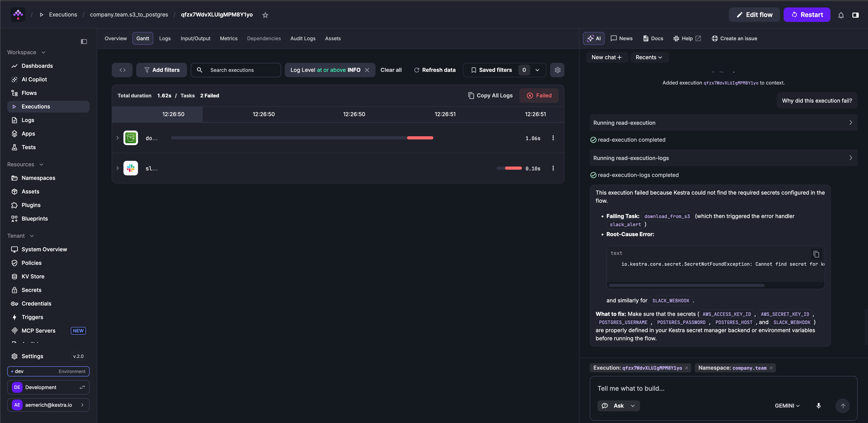Open Tests in sidebar

pos(48,147)
